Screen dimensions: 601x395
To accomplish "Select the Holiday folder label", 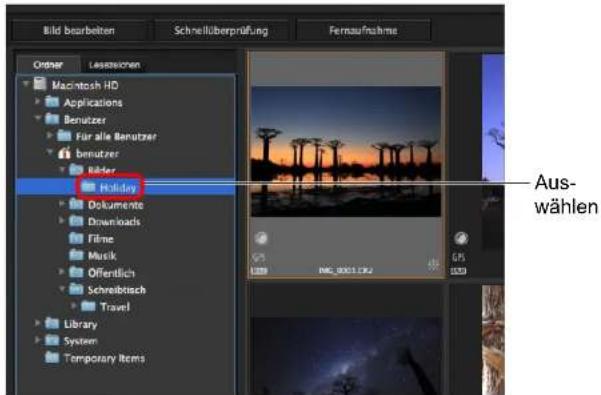I will pos(118,188).
